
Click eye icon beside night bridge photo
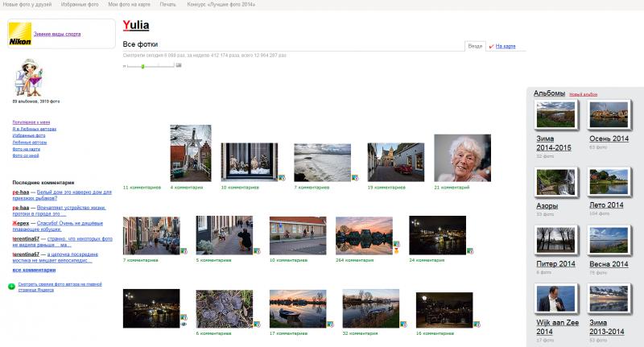coord(184,324)
